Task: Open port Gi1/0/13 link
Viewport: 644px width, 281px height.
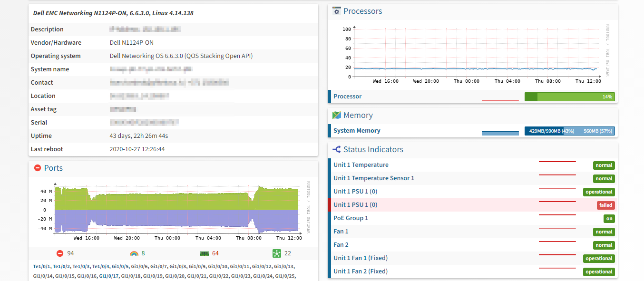Action: tap(284, 267)
